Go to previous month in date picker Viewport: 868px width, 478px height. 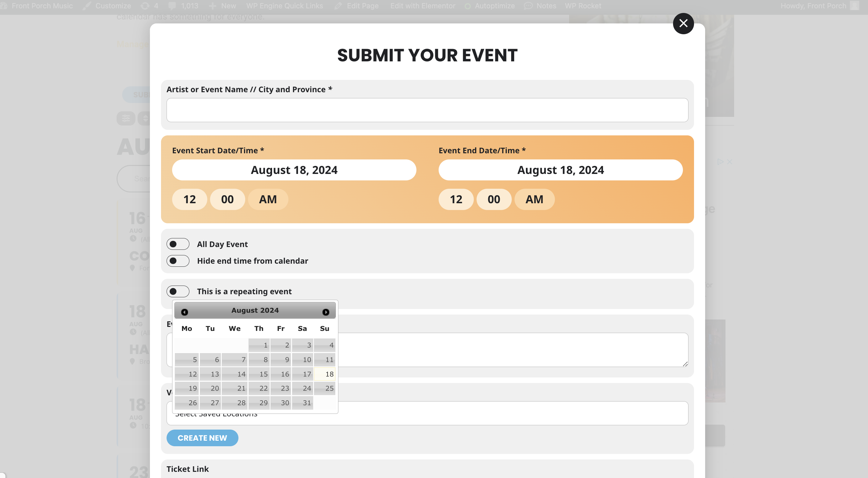point(184,312)
